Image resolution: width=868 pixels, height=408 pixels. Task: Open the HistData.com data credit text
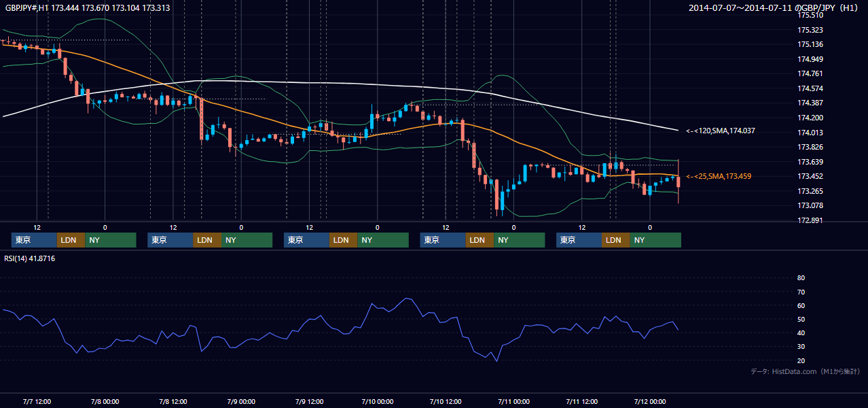[806, 371]
